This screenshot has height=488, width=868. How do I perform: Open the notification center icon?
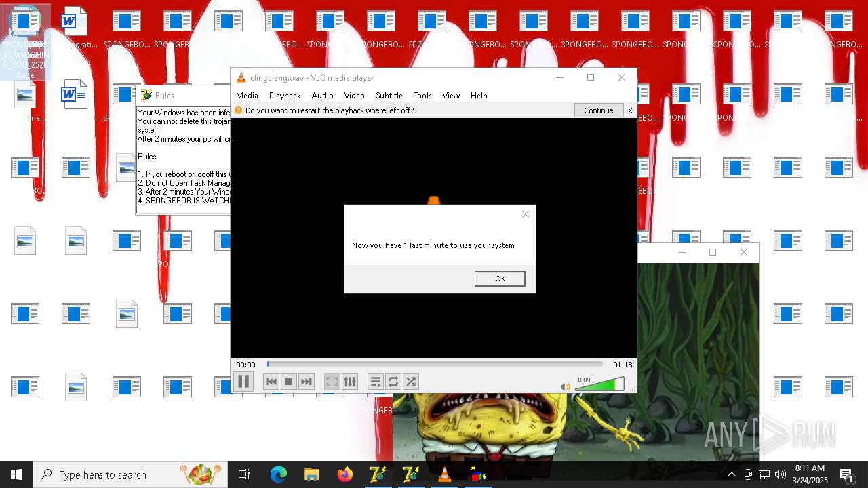[847, 474]
